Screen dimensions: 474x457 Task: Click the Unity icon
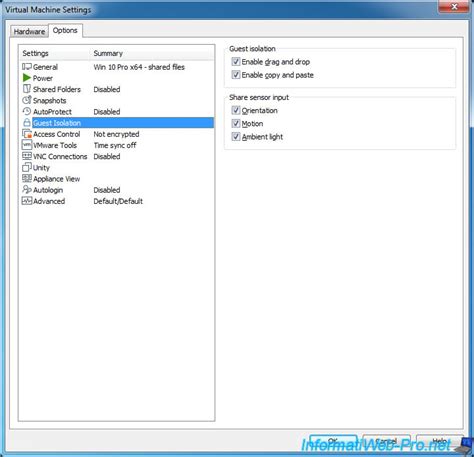[27, 167]
